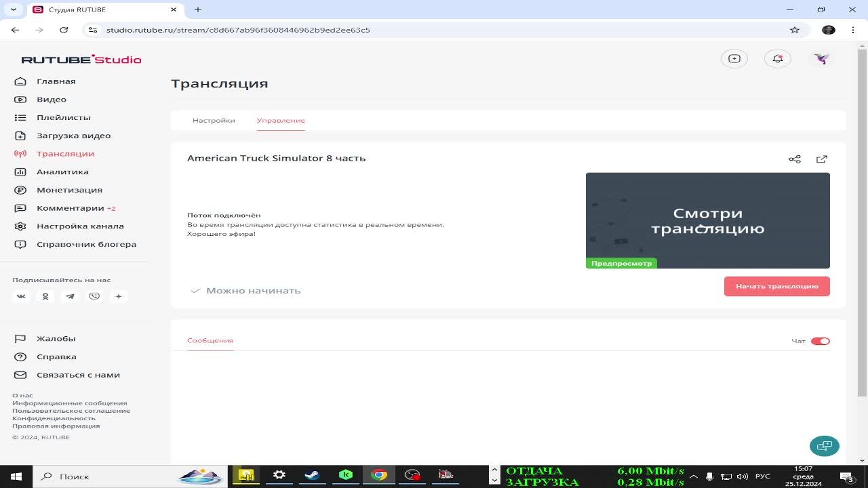868x488 pixels.
Task: Click the RUTUBE Studio logo
Action: coord(81,60)
